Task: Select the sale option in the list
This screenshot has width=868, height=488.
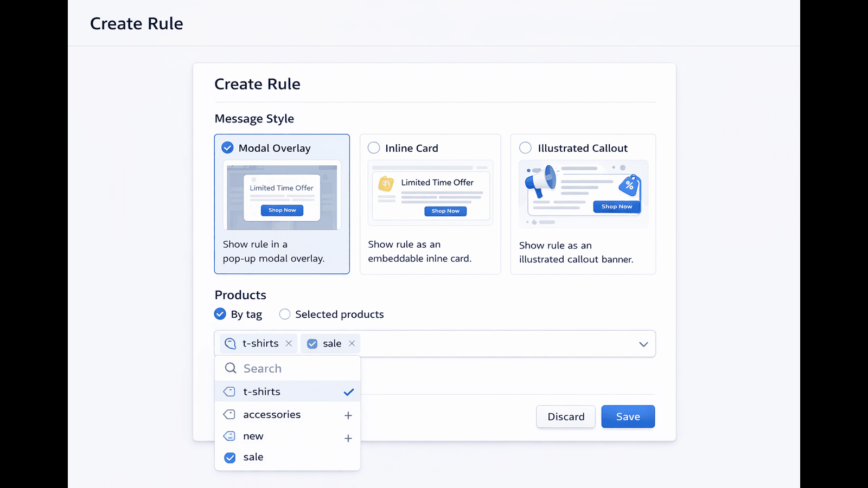Action: pyautogui.click(x=288, y=457)
